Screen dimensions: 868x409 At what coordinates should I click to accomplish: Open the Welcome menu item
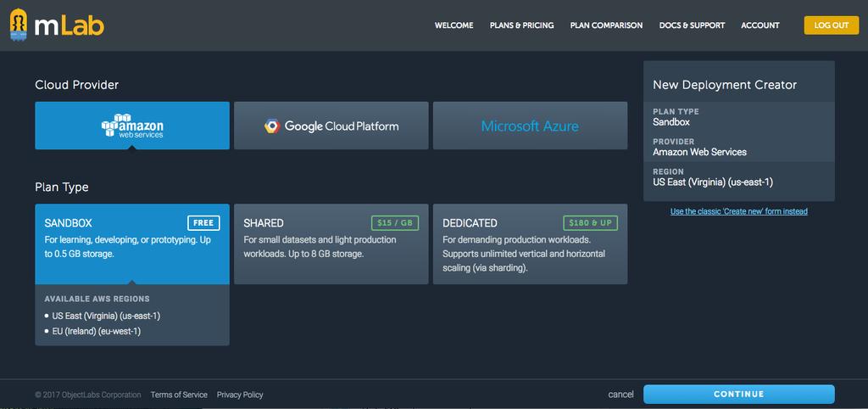pos(454,25)
